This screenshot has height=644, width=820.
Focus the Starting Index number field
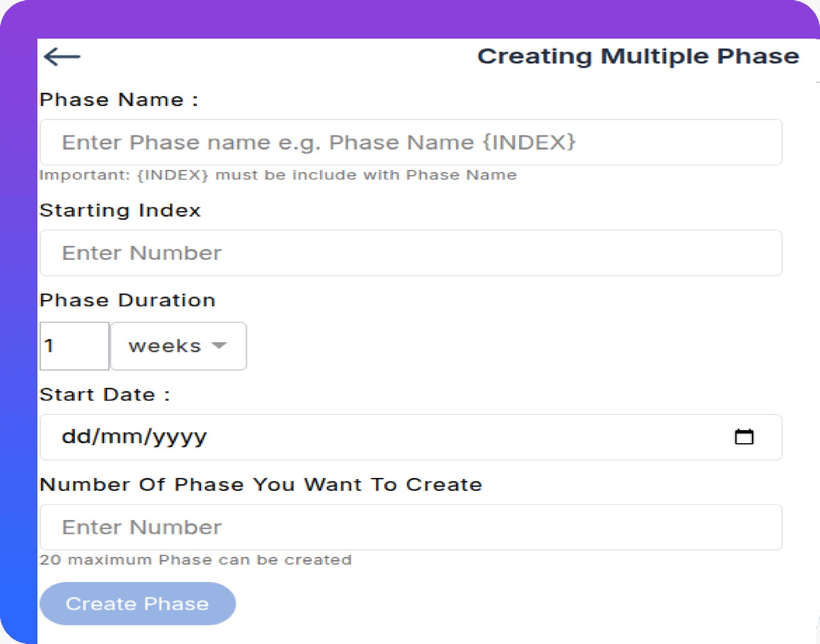point(411,253)
